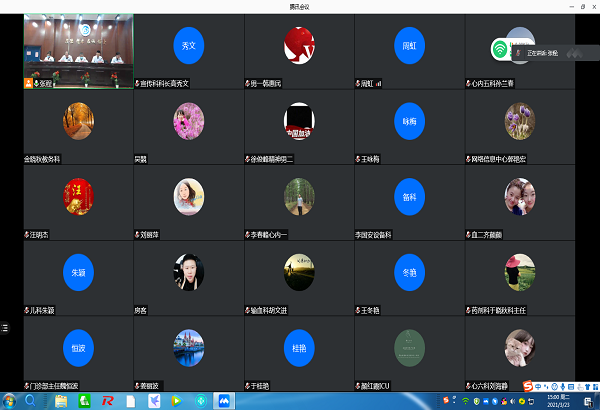
Task: Select the conference room video tile
Action: click(77, 51)
